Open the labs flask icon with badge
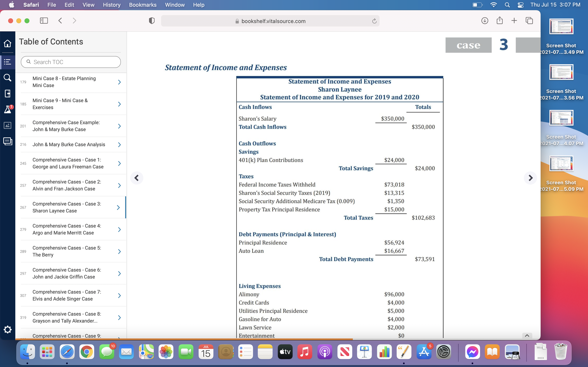Screen dimensions: 588x367 coord(8,109)
